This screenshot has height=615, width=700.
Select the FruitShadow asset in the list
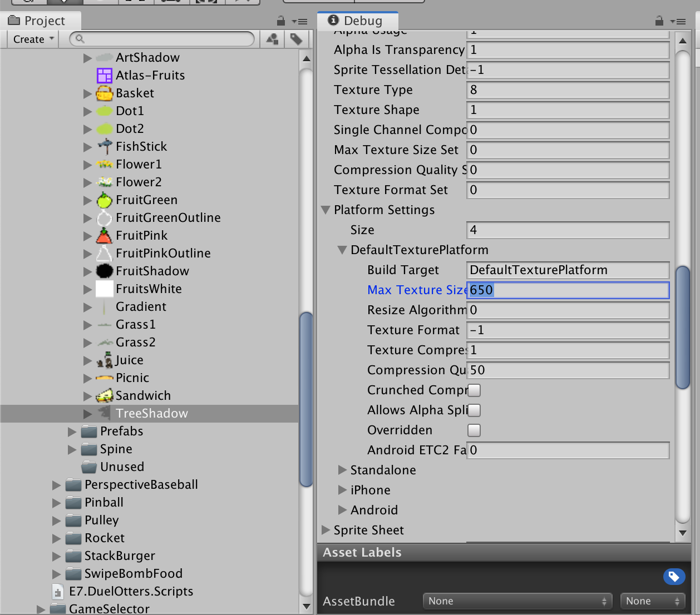[x=152, y=271]
